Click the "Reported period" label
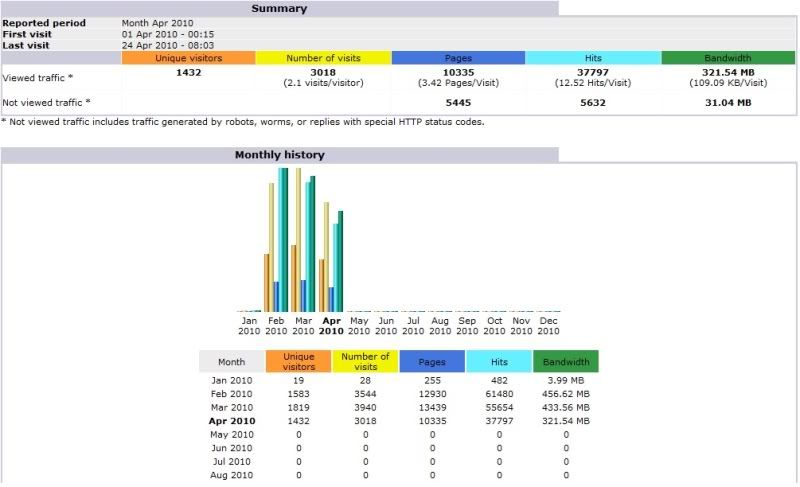Image resolution: width=800 pixels, height=487 pixels. tap(44, 22)
